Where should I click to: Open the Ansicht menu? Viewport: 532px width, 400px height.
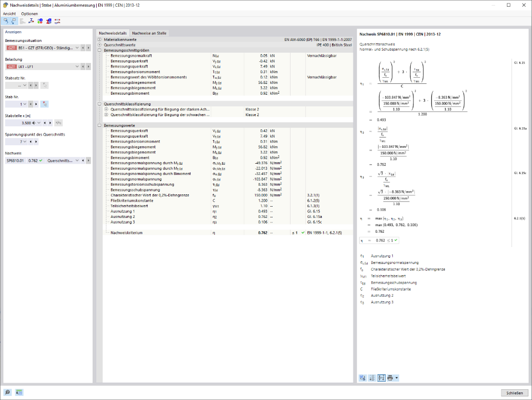click(x=9, y=14)
